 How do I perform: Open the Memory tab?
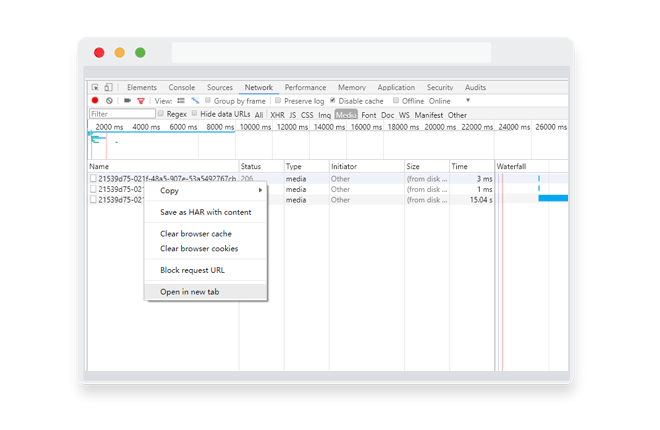pos(352,88)
